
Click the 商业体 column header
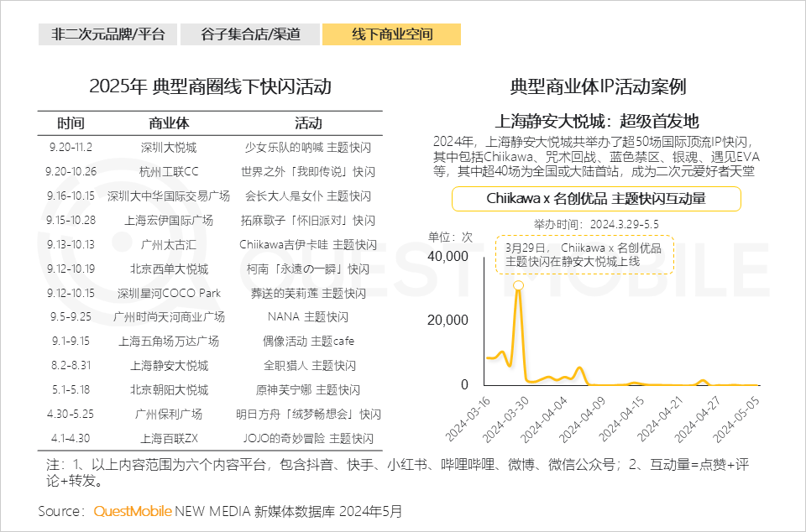169,123
